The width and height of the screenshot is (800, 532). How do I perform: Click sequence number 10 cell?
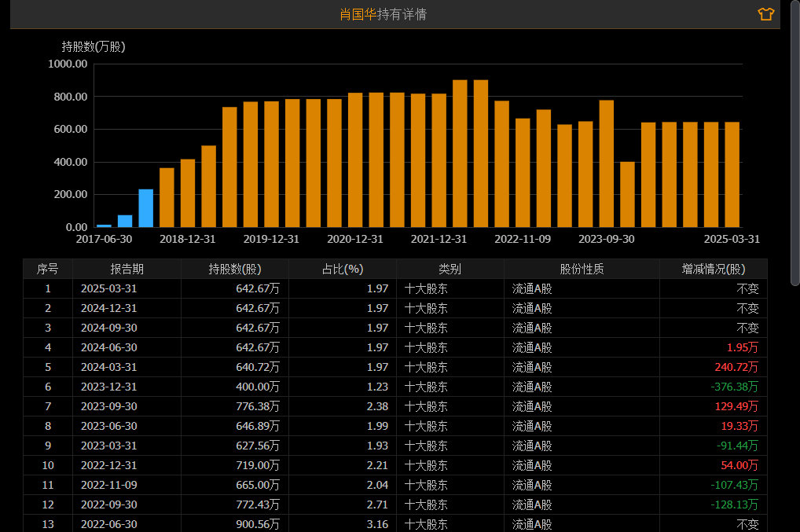click(x=48, y=465)
